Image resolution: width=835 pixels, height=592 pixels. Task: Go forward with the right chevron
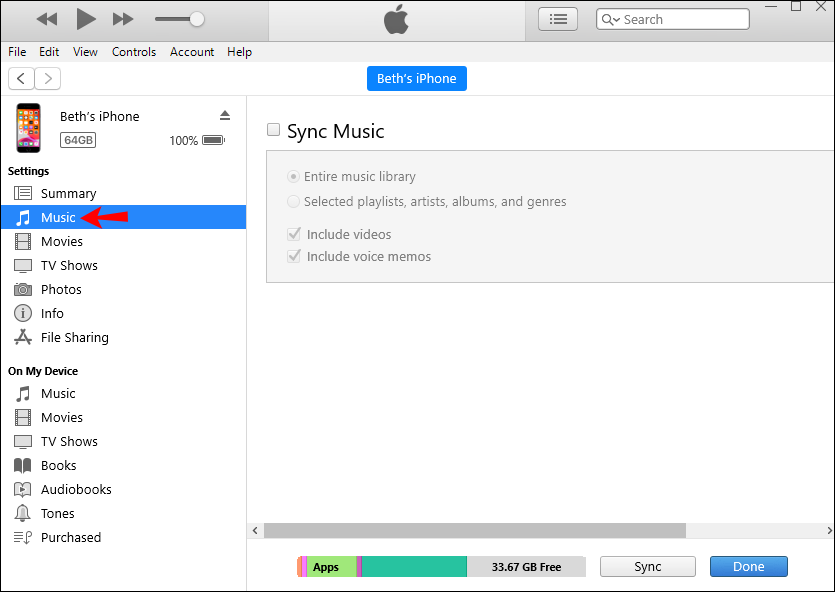(48, 79)
